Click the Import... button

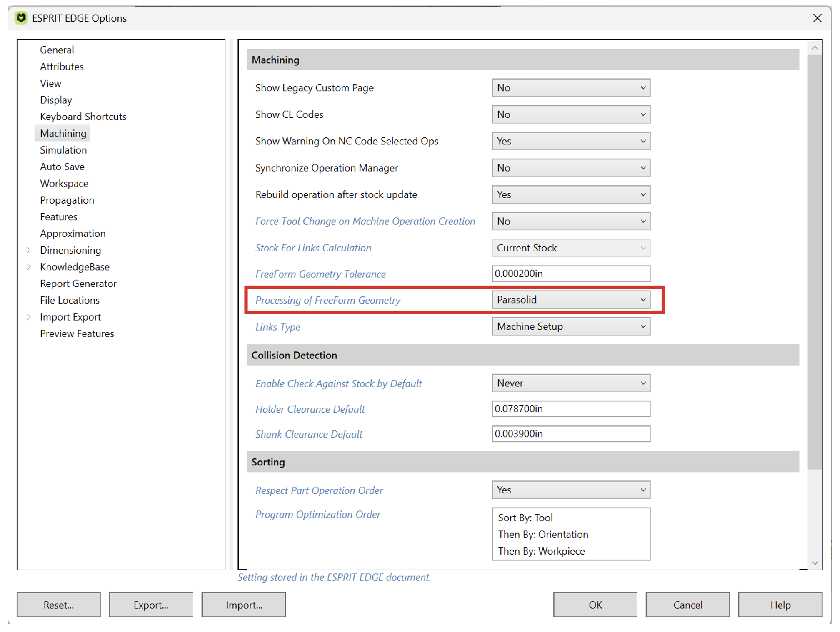click(244, 605)
